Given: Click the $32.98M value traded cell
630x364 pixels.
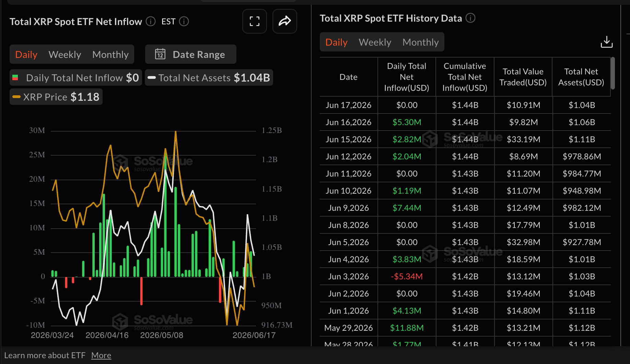Looking at the screenshot, I should 524,242.
